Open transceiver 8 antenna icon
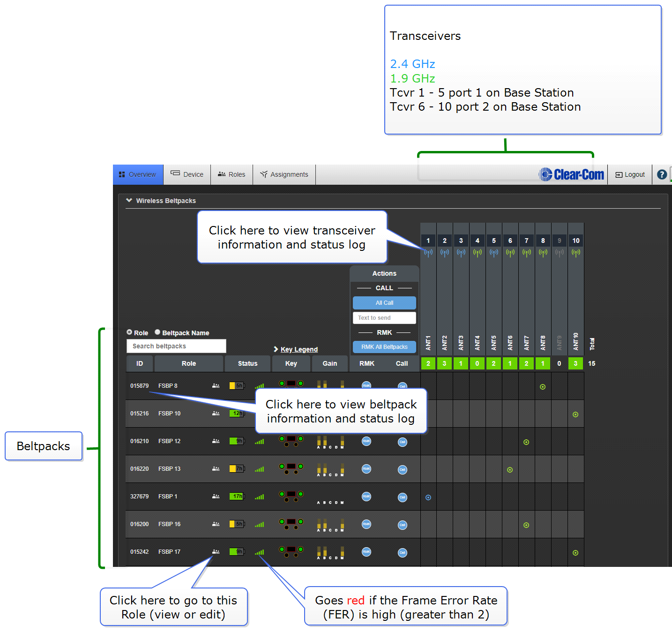 pyautogui.click(x=543, y=253)
